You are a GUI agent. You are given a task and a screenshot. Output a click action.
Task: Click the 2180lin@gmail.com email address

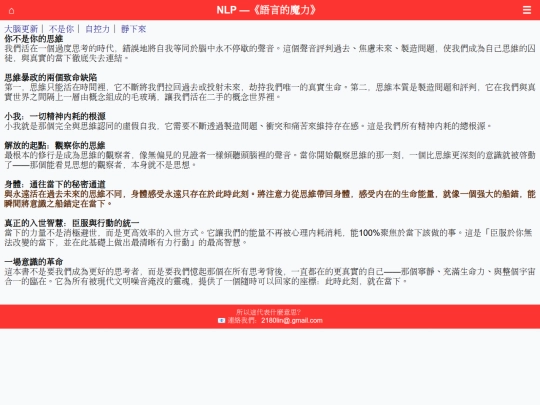(292, 321)
